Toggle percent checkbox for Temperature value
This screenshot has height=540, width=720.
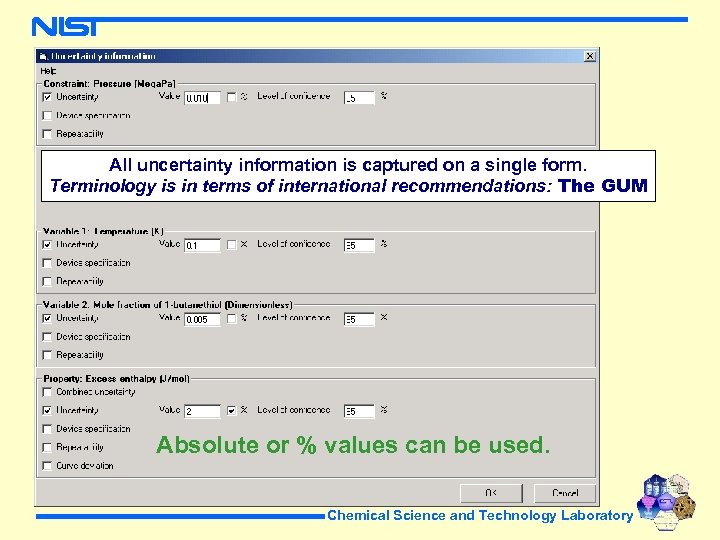point(231,244)
